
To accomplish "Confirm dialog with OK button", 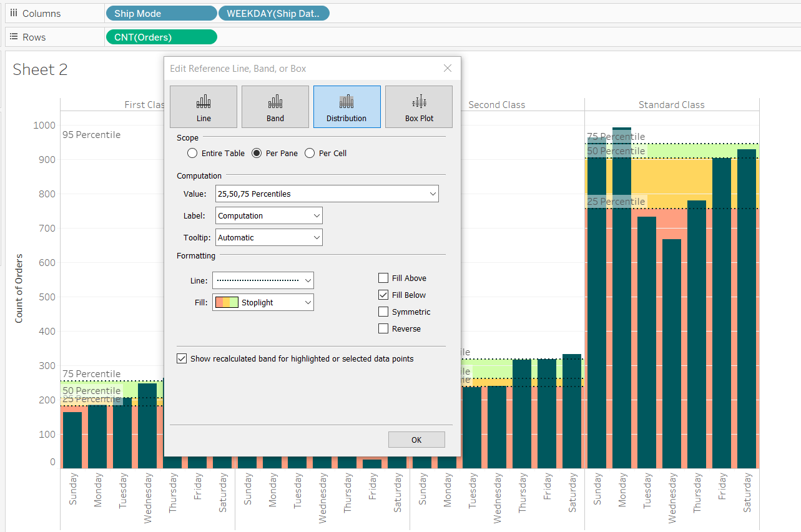I will [x=416, y=440].
